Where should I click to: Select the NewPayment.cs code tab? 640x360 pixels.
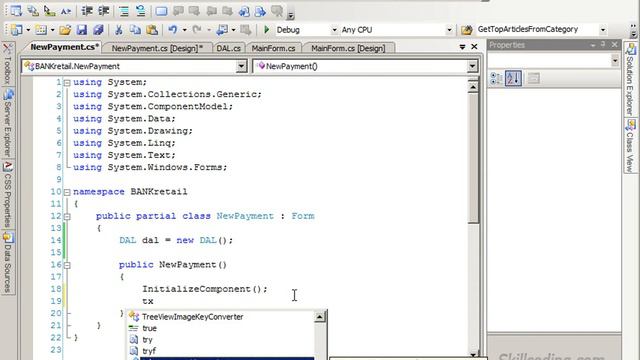(64, 47)
